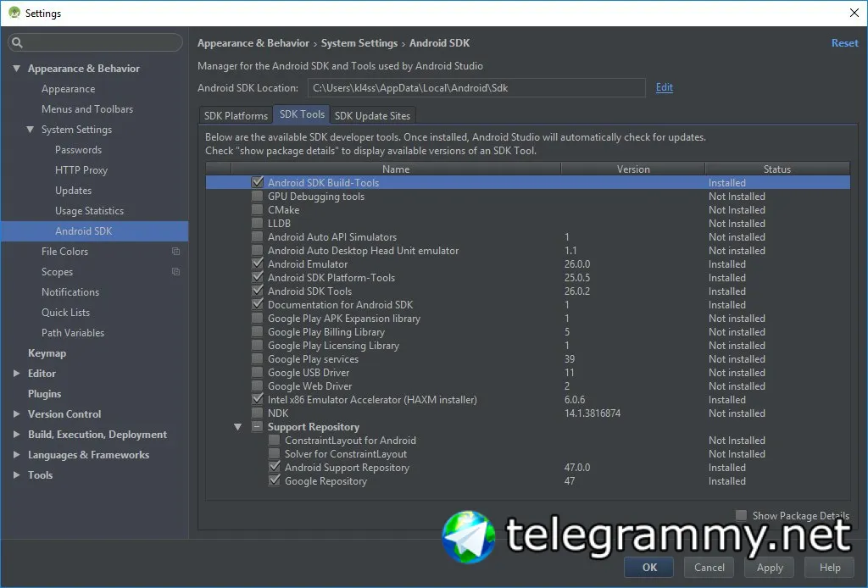Enable the NDK checkbox

click(x=258, y=413)
